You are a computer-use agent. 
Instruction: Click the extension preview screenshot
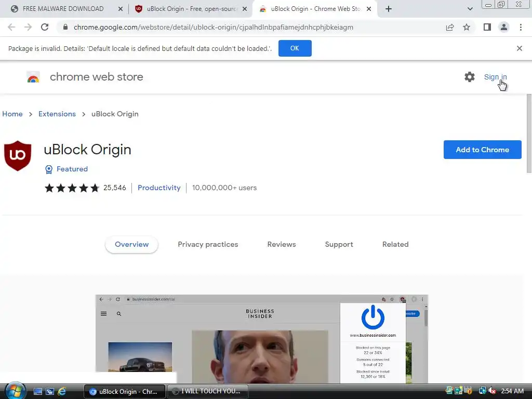262,339
